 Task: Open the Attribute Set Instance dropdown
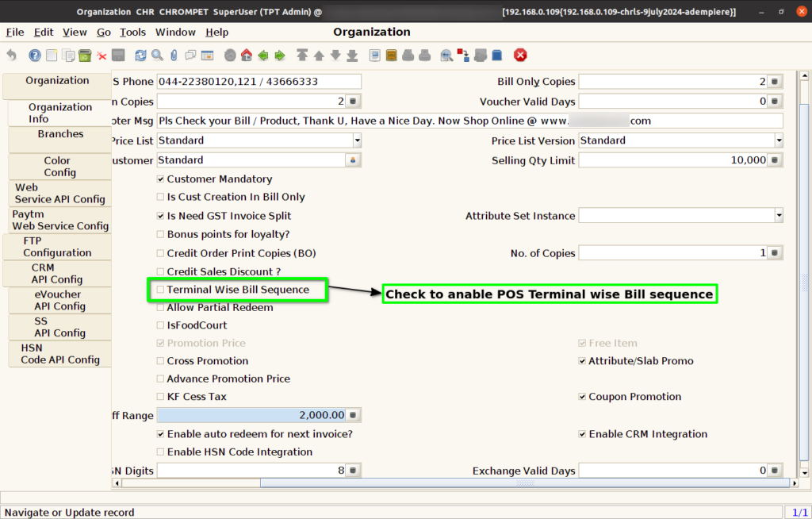779,215
